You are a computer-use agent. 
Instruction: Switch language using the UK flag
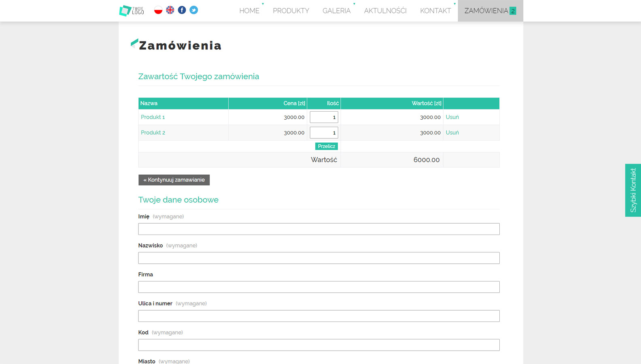pos(170,10)
